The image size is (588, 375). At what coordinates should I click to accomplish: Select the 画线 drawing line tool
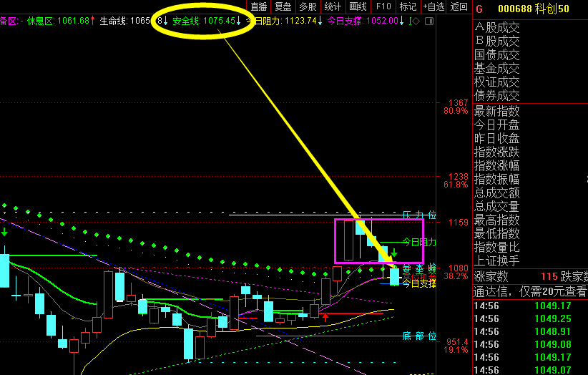point(358,6)
